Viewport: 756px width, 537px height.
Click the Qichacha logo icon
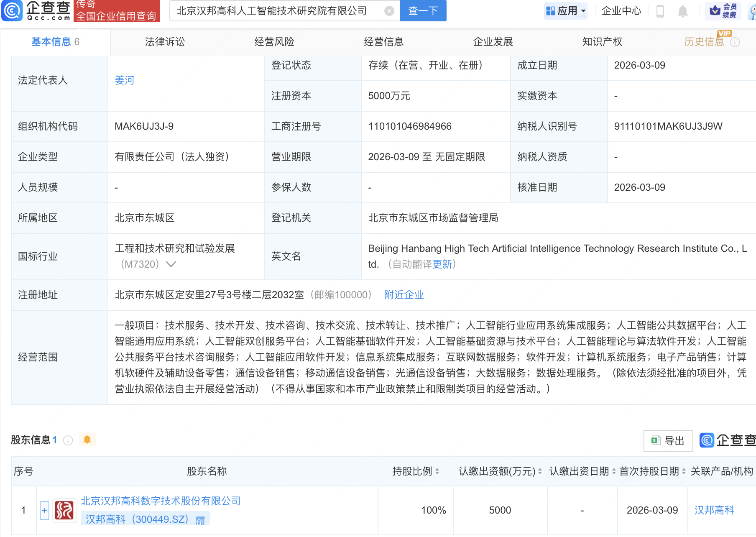[12, 10]
